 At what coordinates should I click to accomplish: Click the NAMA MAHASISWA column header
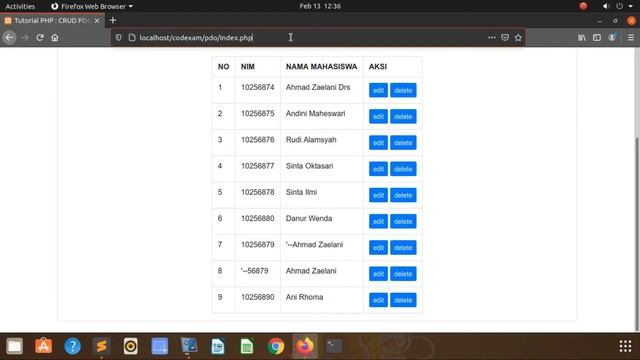pyautogui.click(x=321, y=67)
